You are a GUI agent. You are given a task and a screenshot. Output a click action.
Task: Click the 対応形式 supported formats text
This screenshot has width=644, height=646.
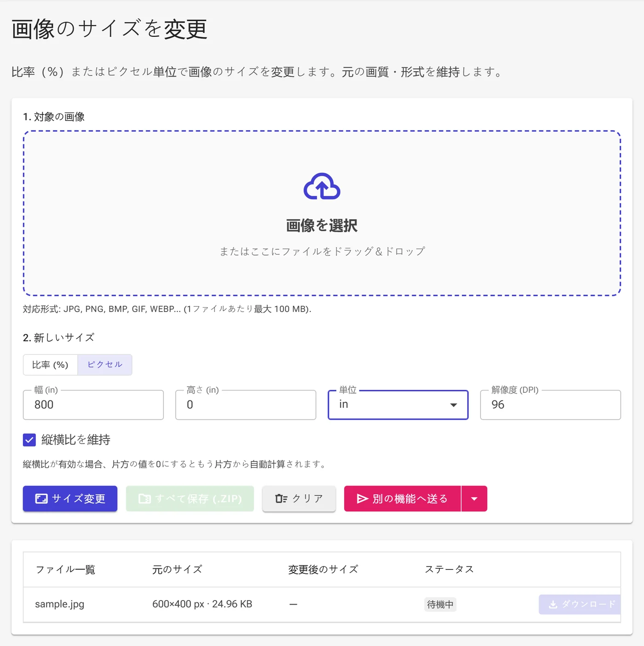[167, 309]
